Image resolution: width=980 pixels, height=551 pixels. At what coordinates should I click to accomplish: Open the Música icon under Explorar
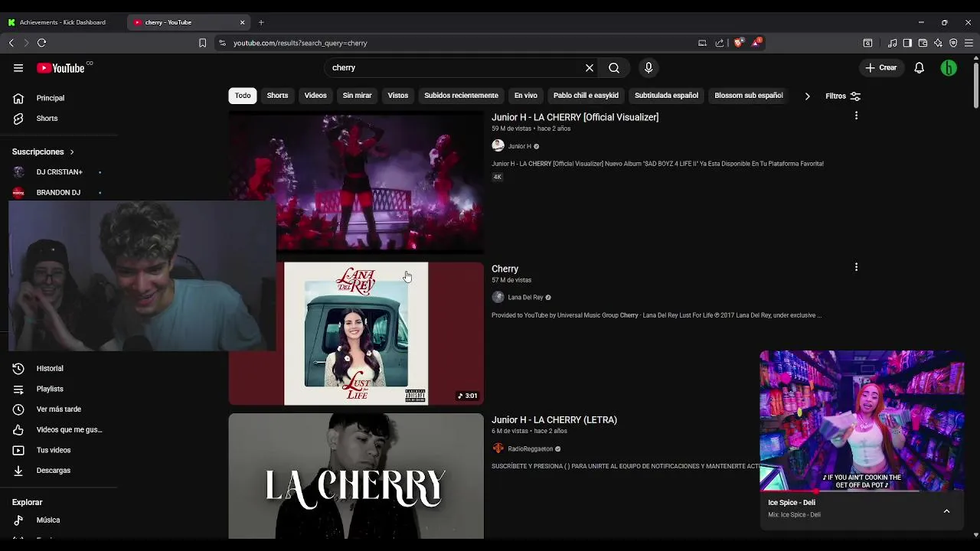(18, 520)
